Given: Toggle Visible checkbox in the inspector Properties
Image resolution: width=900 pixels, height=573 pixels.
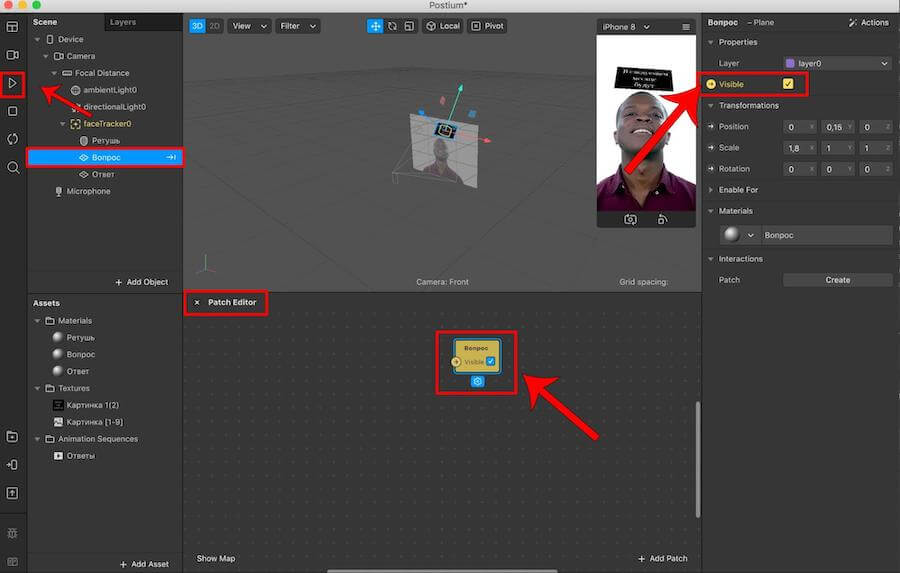Looking at the screenshot, I should pyautogui.click(x=788, y=84).
